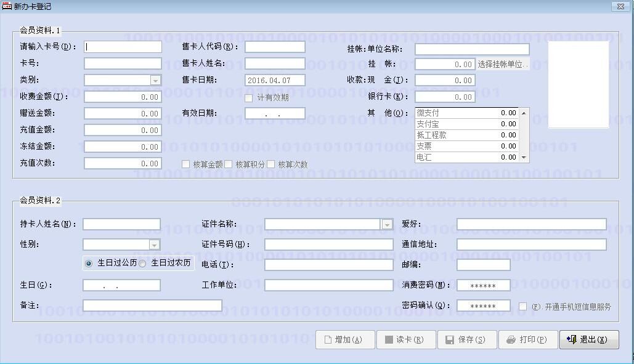Click the 退出(X) exit button
Viewport: 634px width, 364px height.
tap(588, 340)
